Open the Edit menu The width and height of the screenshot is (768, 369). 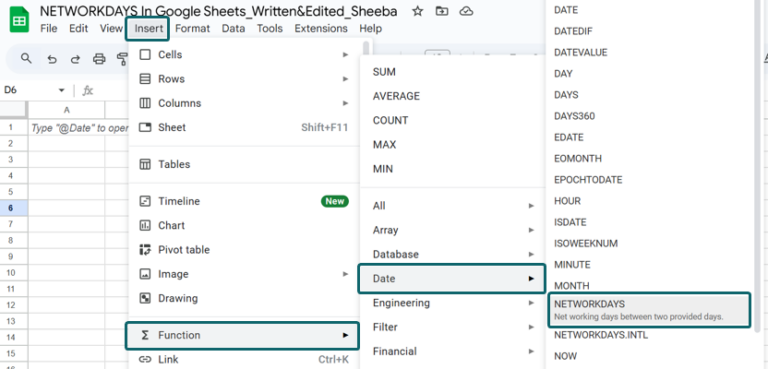coord(78,28)
